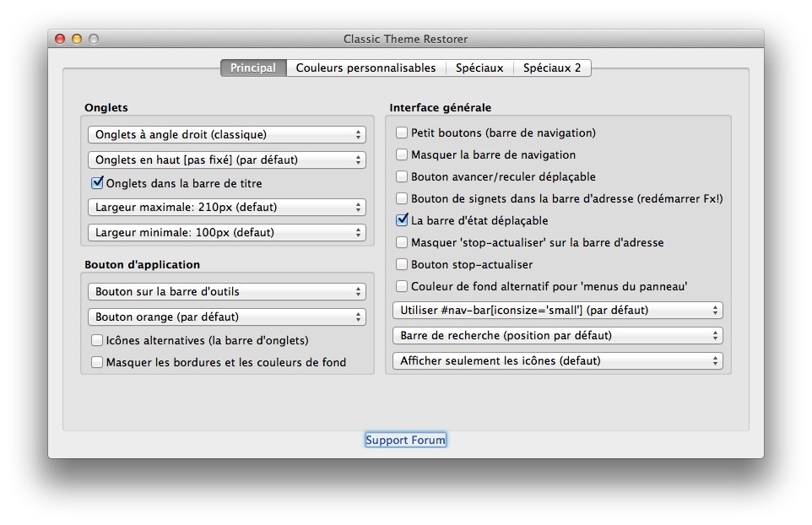Open the Afficher seulement les icônes dropdown
The height and width of the screenshot is (525, 812).
tap(558, 361)
